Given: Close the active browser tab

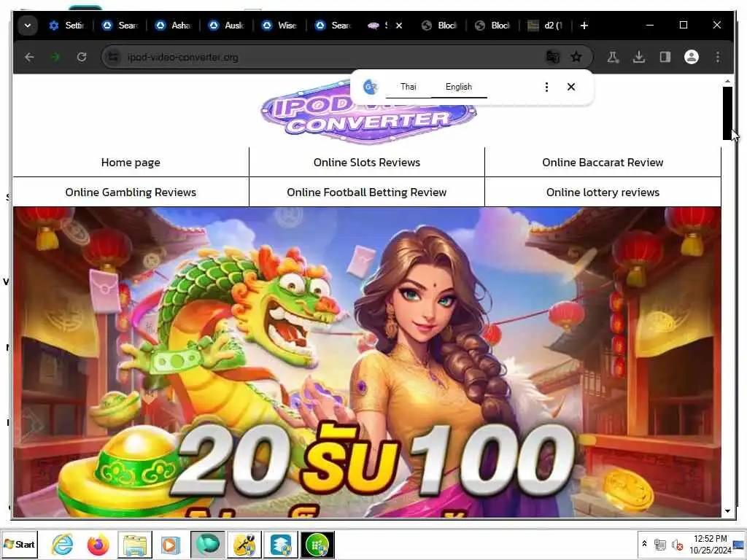Looking at the screenshot, I should 399,26.
